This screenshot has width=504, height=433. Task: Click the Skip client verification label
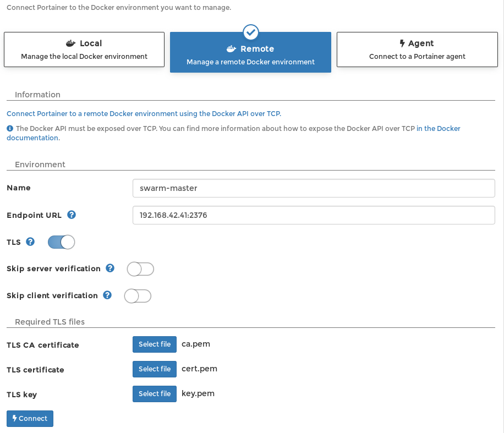52,295
